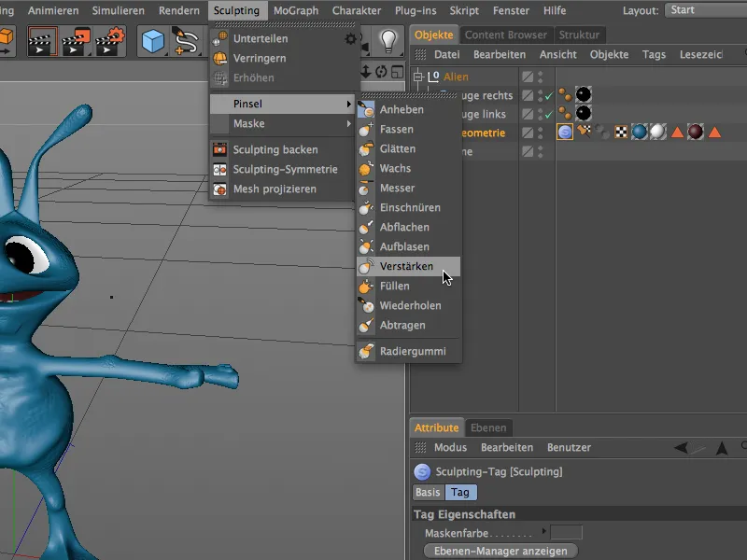The image size is (747, 560).
Task: Launch Mesh projizieren tool
Action: (x=284, y=189)
